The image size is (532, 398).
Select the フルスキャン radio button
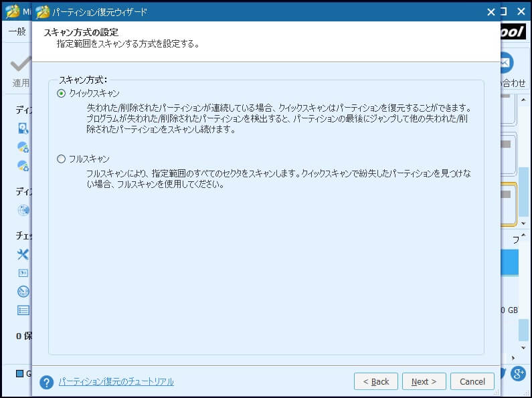(x=62, y=159)
